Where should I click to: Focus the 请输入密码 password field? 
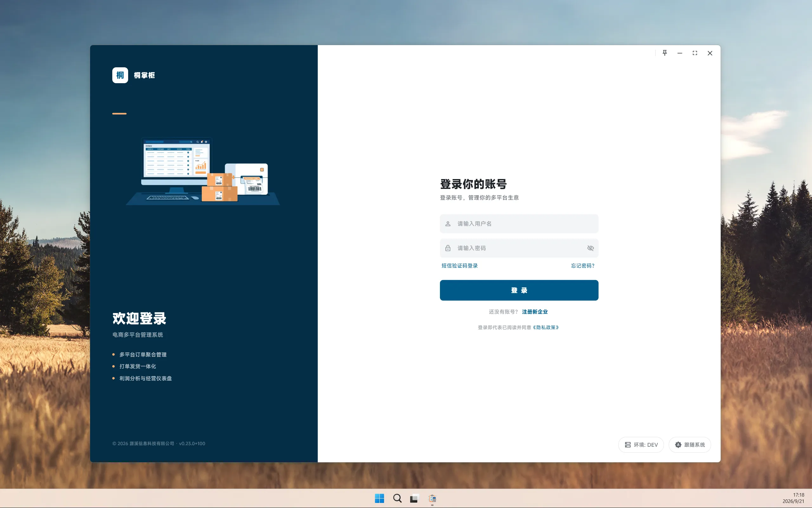click(x=519, y=248)
